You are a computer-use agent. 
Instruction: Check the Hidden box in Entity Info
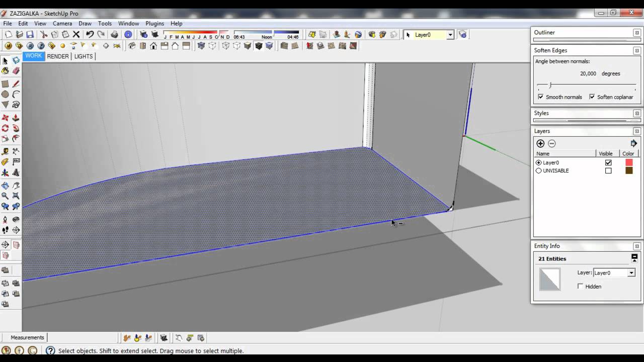click(x=581, y=286)
